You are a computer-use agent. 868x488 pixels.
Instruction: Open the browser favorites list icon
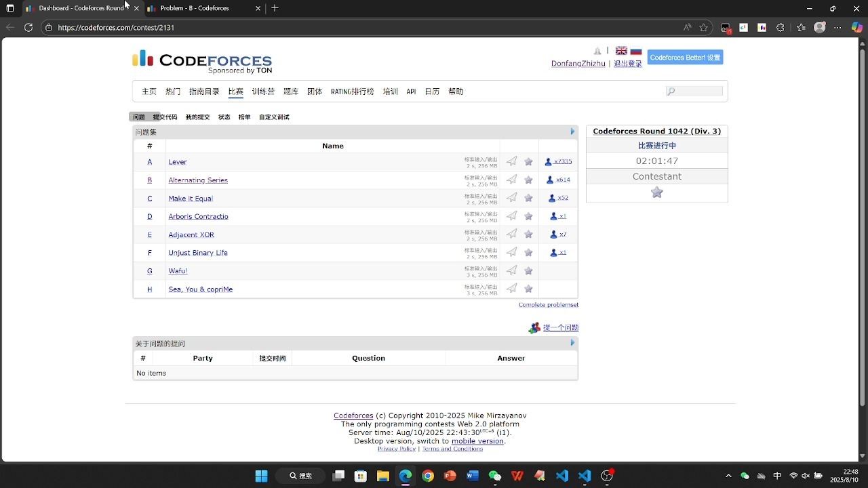tap(802, 28)
